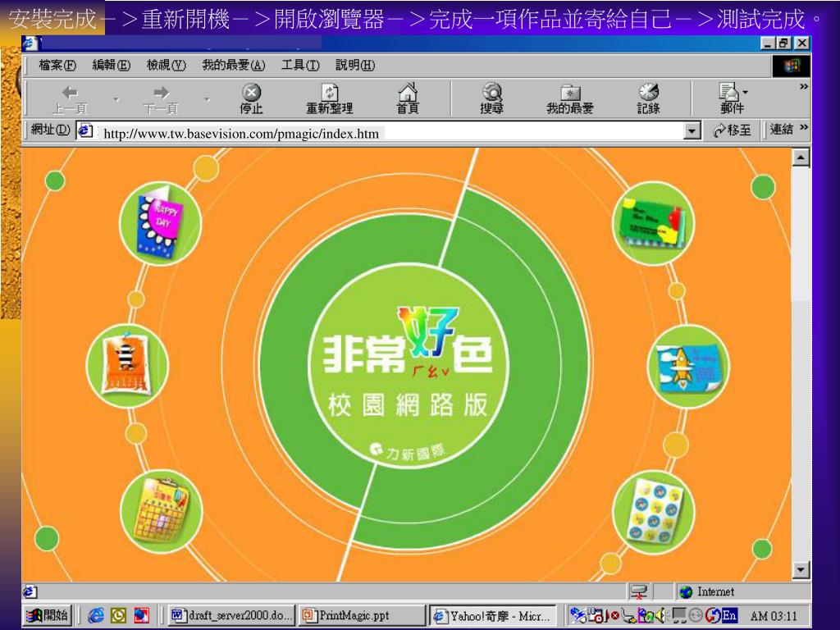The width and height of the screenshot is (840, 630).
Task: Click the title bar IE icon
Action: [x=30, y=43]
